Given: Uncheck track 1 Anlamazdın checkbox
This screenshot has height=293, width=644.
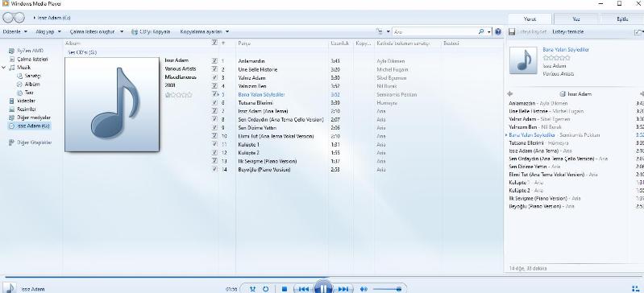Looking at the screenshot, I should coord(214,60).
